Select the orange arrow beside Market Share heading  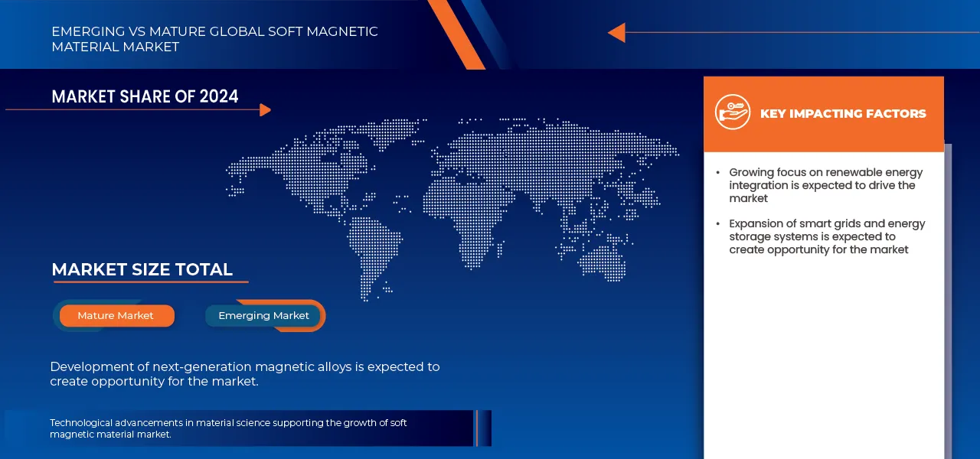click(x=266, y=109)
